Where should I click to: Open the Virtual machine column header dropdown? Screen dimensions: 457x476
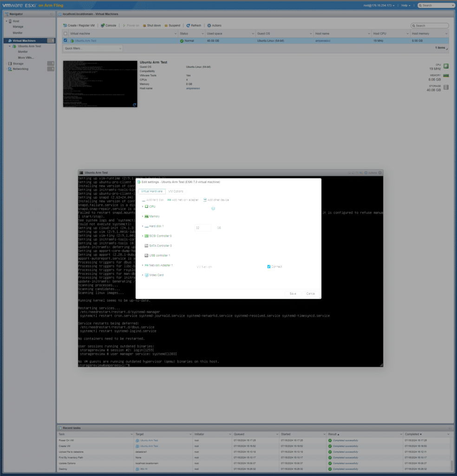coord(175,33)
